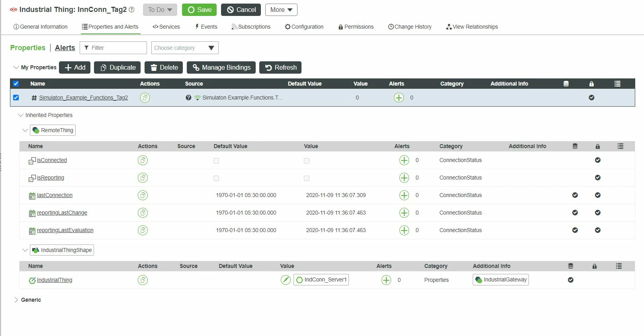Screen dimensions: 644x336
Task: Click the question mark icon in Source column
Action: click(188, 98)
